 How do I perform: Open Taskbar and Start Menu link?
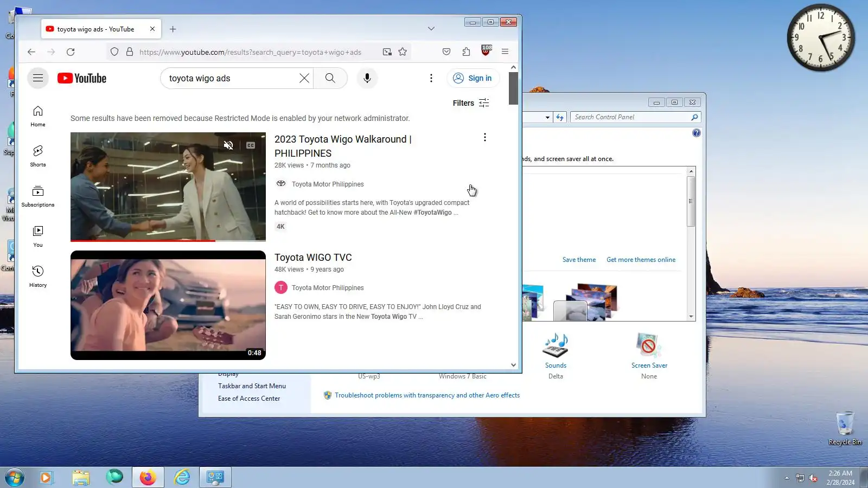(252, 386)
